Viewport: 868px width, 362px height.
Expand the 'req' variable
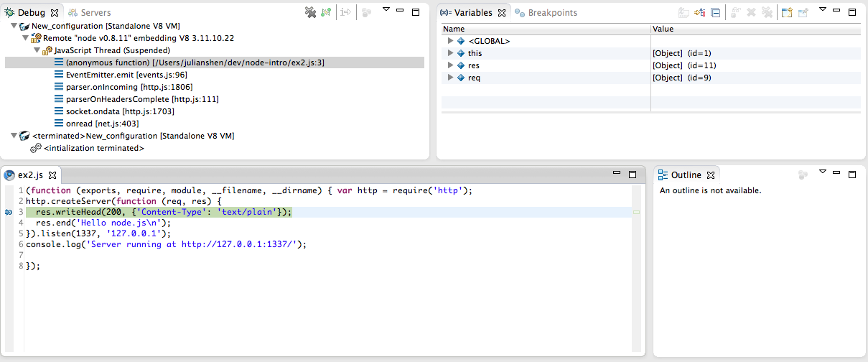tap(450, 78)
